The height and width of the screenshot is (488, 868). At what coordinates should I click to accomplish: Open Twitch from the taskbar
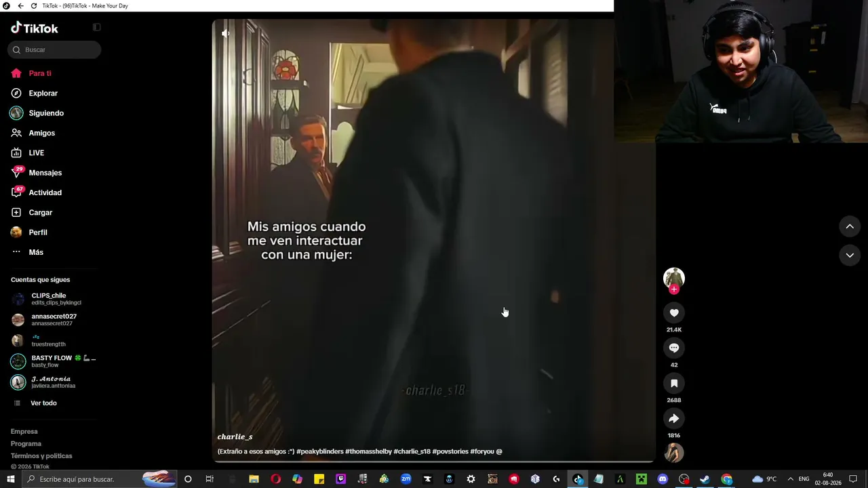pyautogui.click(x=340, y=479)
